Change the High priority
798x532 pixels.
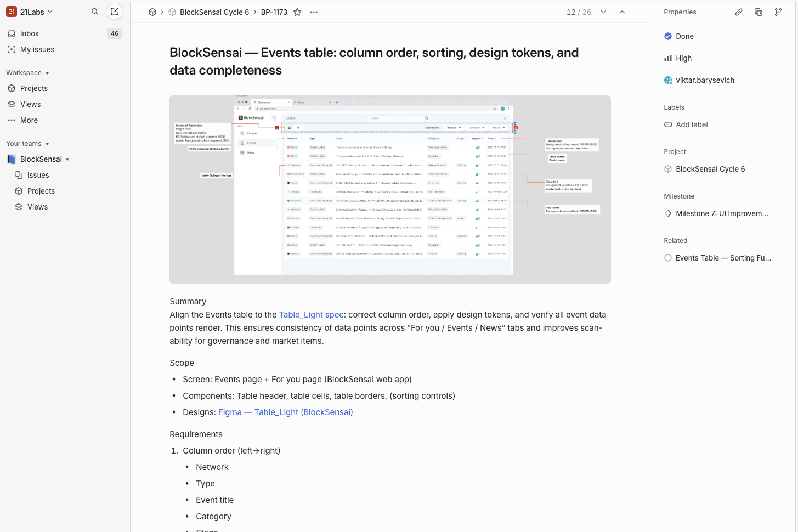click(x=678, y=58)
